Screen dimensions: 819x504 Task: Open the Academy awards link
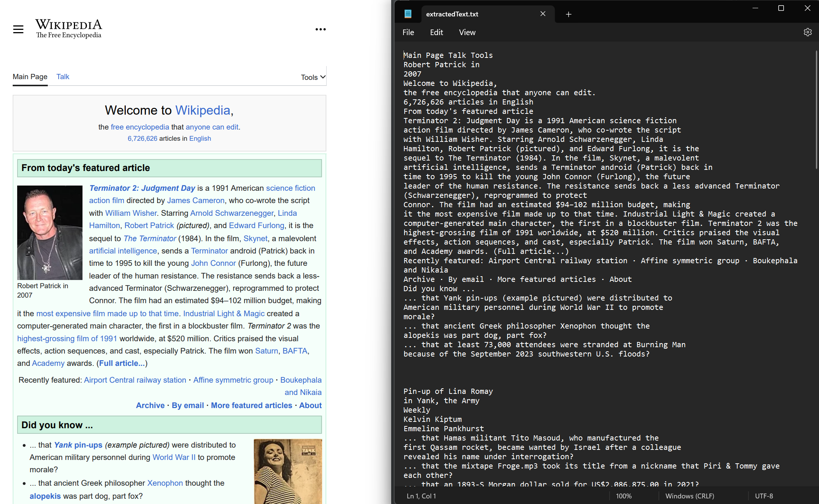(48, 363)
